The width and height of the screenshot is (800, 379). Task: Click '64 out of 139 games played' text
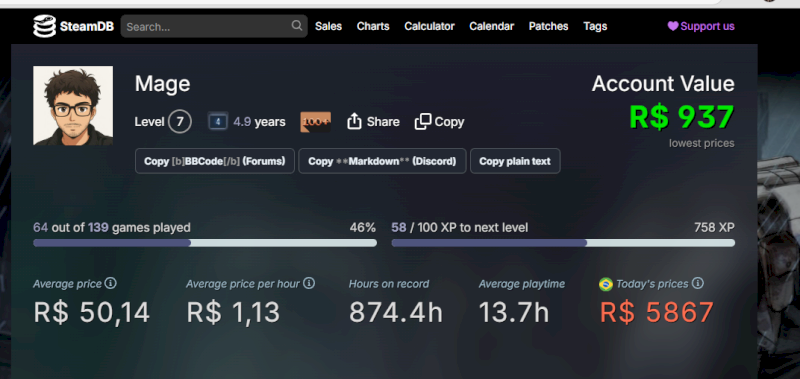pyautogui.click(x=112, y=228)
